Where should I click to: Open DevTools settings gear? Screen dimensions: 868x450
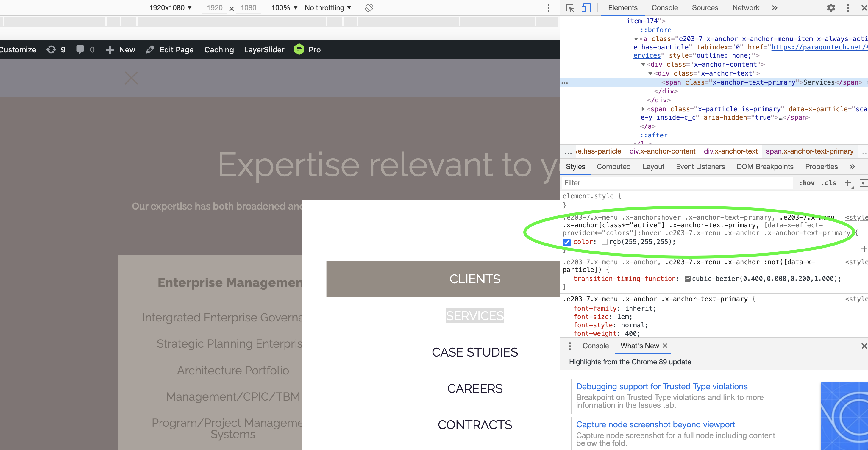click(831, 8)
